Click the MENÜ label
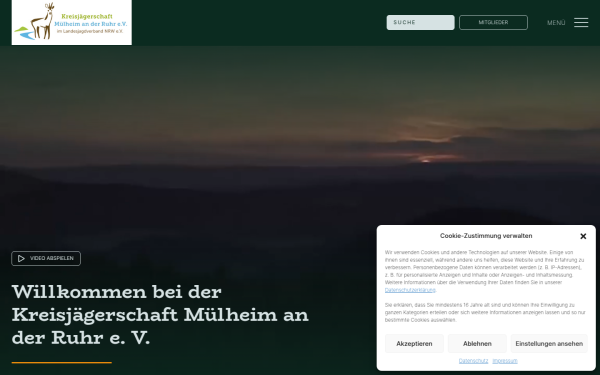Viewport: 600px width, 375px height. click(556, 23)
